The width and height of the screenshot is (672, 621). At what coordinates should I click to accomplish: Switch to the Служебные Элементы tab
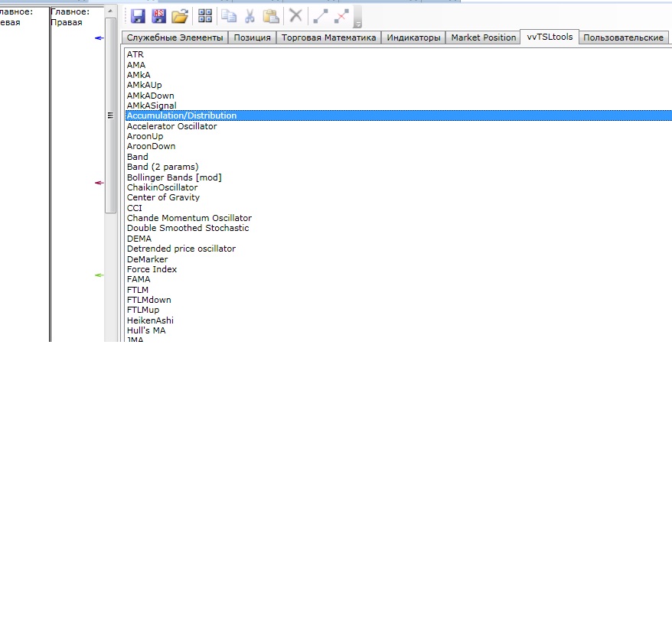point(175,37)
